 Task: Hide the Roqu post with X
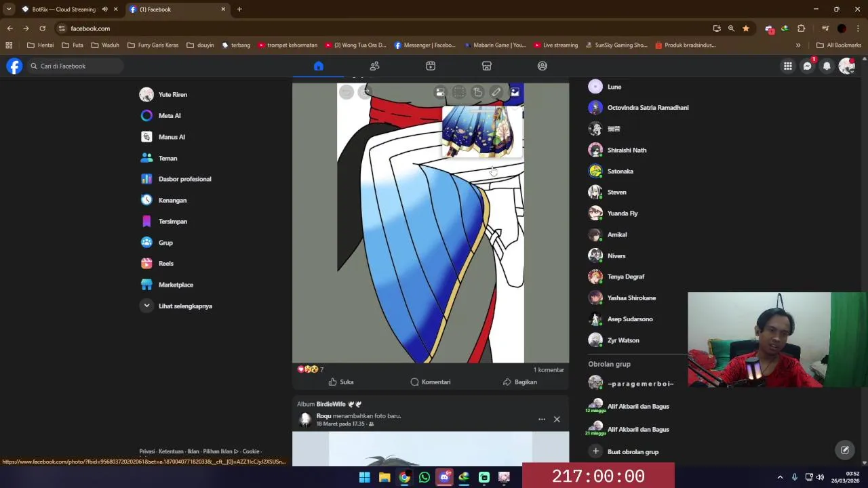click(x=557, y=420)
